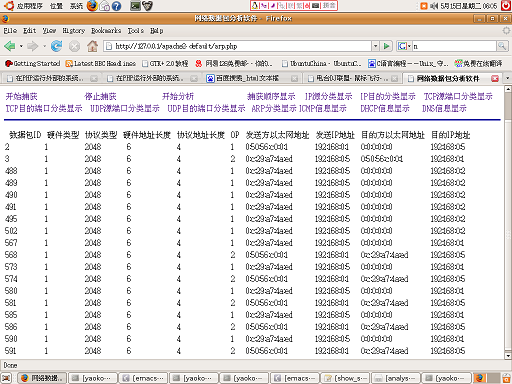Viewport: 512px width, 384px height.
Task: Open the Help menu
Action: [157, 31]
